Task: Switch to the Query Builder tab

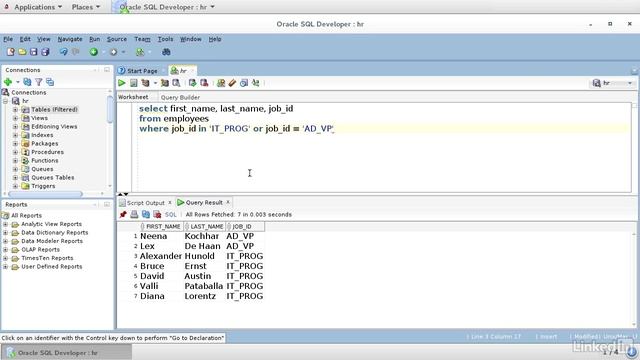Action: tap(180, 97)
